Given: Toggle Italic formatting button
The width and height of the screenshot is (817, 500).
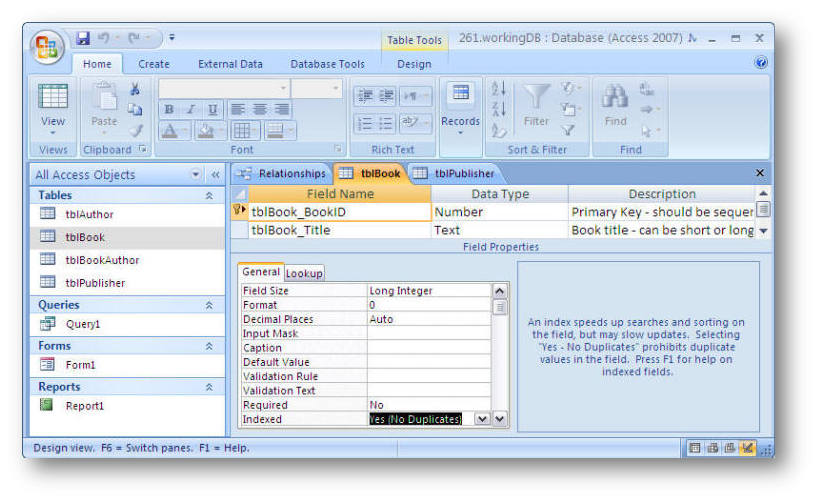Looking at the screenshot, I should pos(190,110).
